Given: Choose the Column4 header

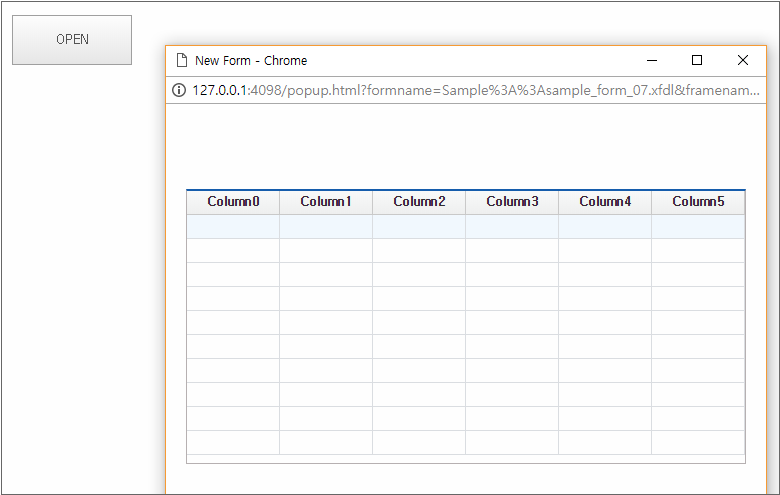Looking at the screenshot, I should 605,202.
